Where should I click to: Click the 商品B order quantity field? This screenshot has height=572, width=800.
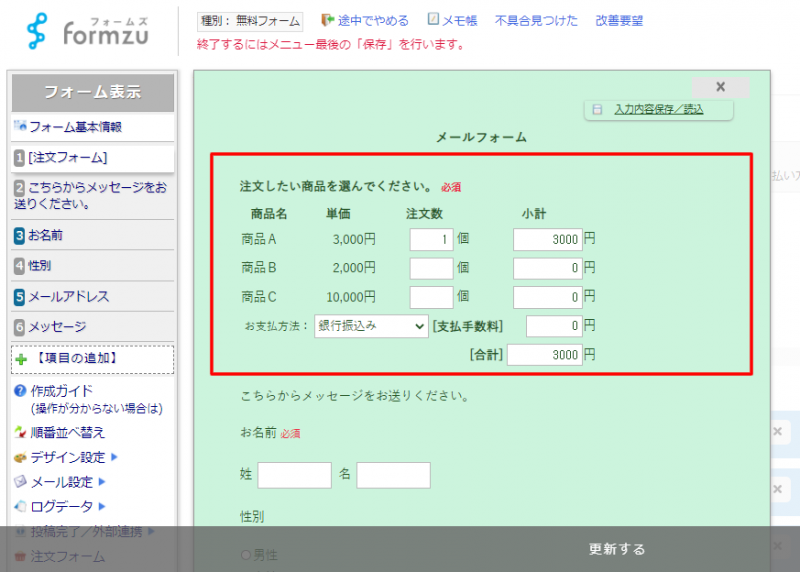click(x=431, y=268)
